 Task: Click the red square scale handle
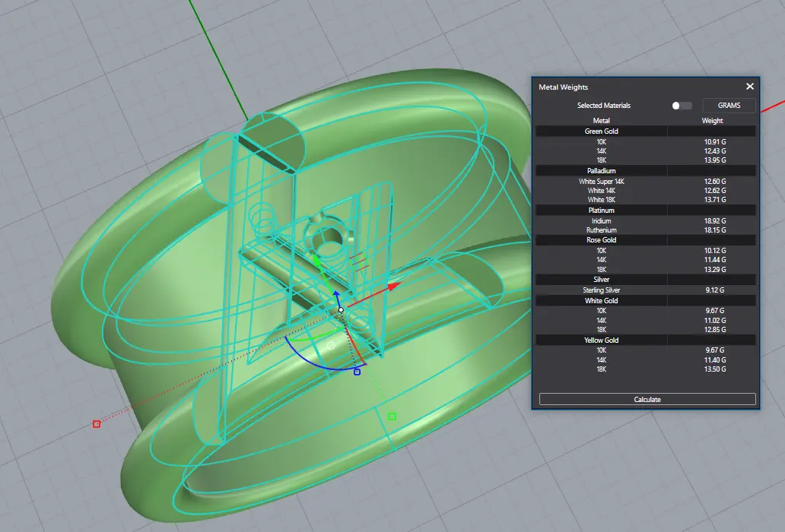coord(97,424)
